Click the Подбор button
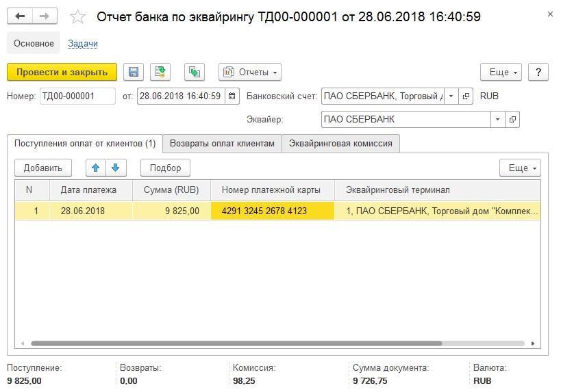 click(x=165, y=168)
